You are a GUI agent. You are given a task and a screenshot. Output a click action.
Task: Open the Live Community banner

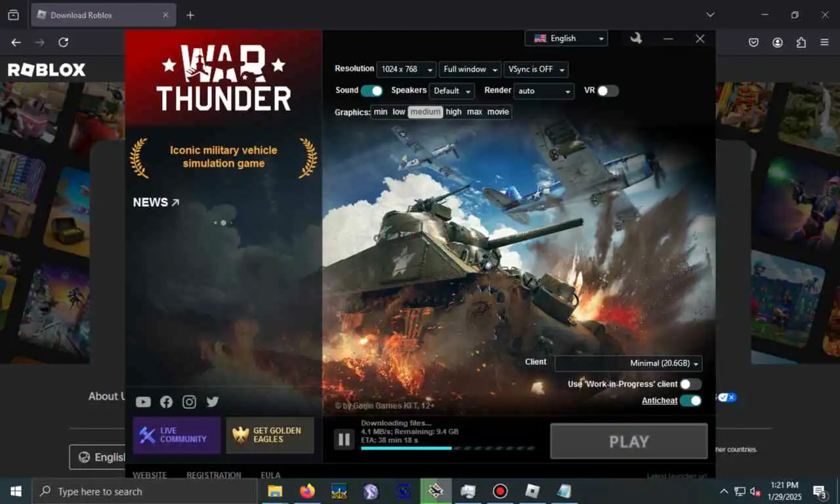pos(177,435)
